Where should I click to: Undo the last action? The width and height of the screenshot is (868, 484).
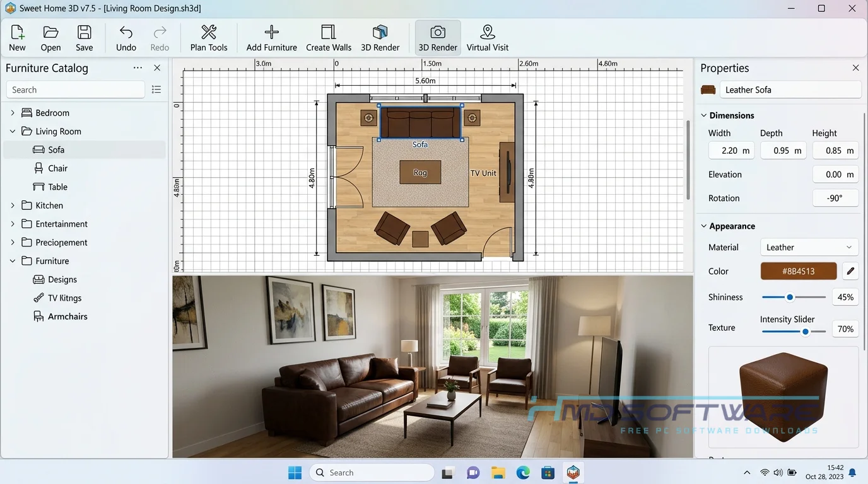(126, 38)
